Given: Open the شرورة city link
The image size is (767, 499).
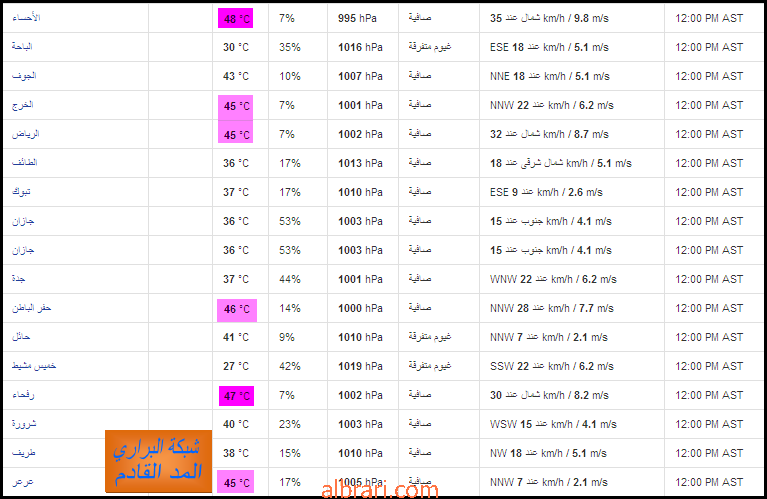Looking at the screenshot, I should tap(24, 423).
